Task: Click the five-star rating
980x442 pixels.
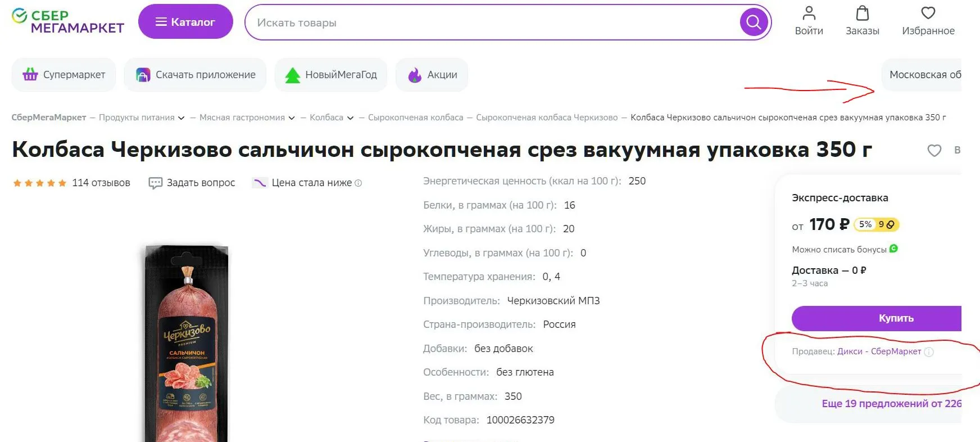Action: (x=40, y=183)
